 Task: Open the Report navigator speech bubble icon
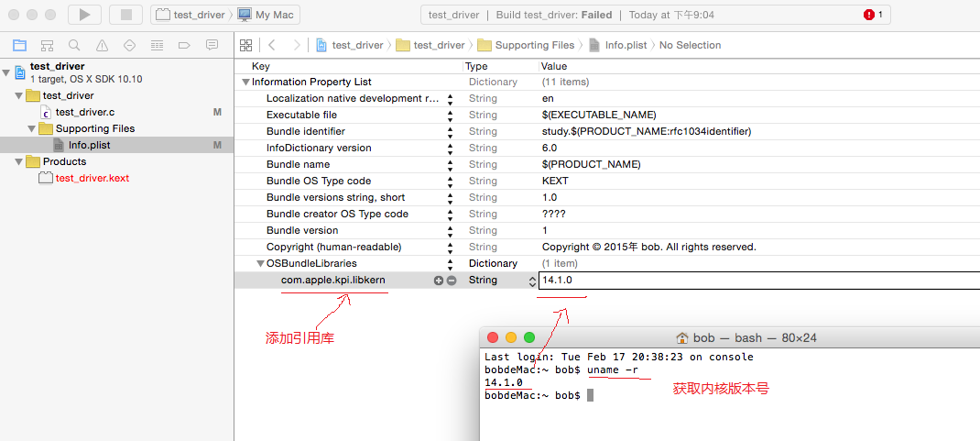(212, 45)
